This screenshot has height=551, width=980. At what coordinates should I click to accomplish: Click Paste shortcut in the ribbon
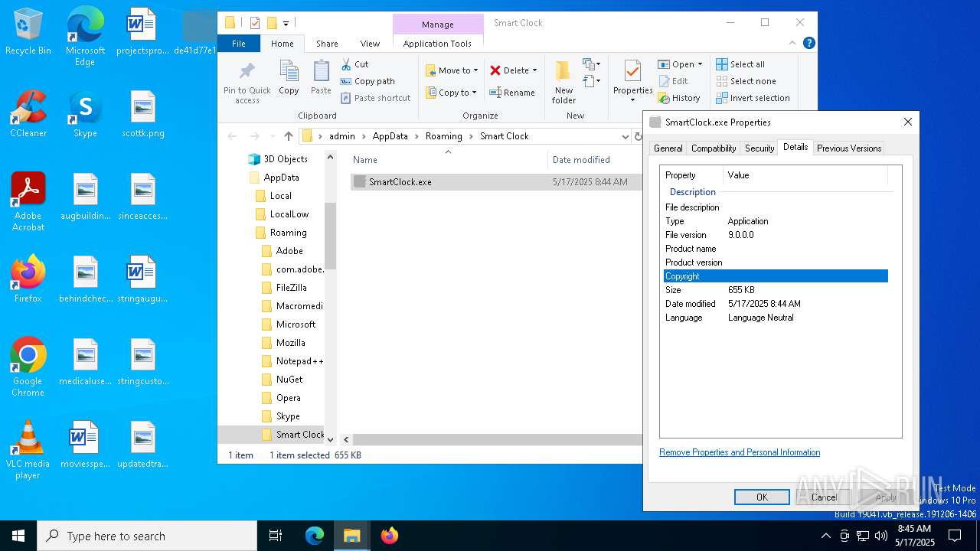pos(375,98)
